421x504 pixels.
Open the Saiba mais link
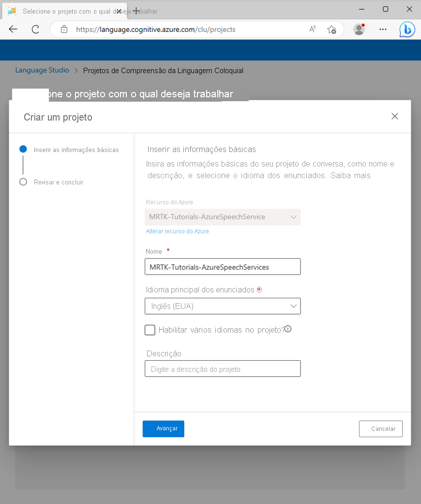(x=350, y=175)
